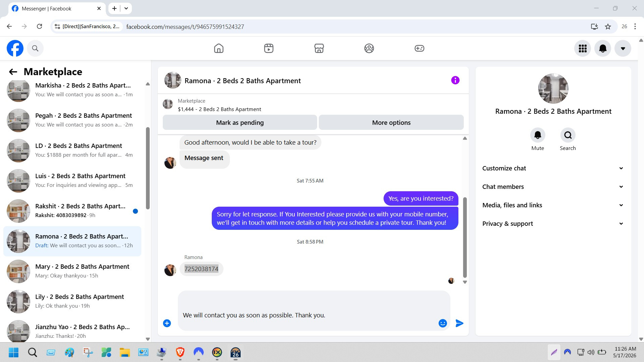The height and width of the screenshot is (362, 644).
Task: Click the conversation list scrollbar
Action: click(x=148, y=168)
